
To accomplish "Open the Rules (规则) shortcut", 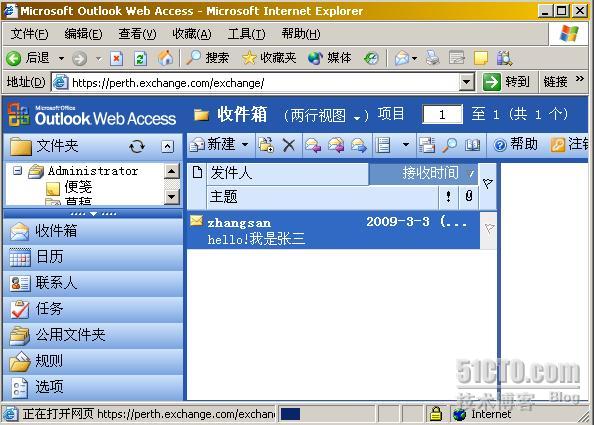I will [x=93, y=361].
